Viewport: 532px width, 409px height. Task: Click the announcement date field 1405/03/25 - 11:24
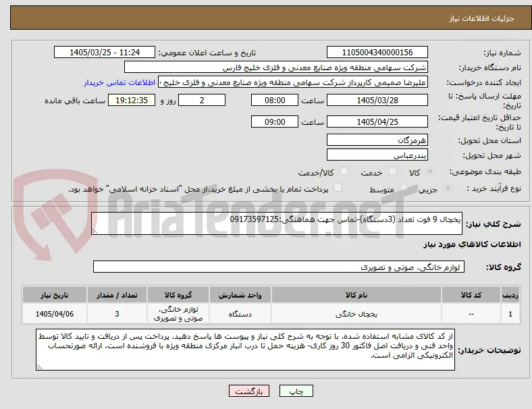tap(105, 52)
